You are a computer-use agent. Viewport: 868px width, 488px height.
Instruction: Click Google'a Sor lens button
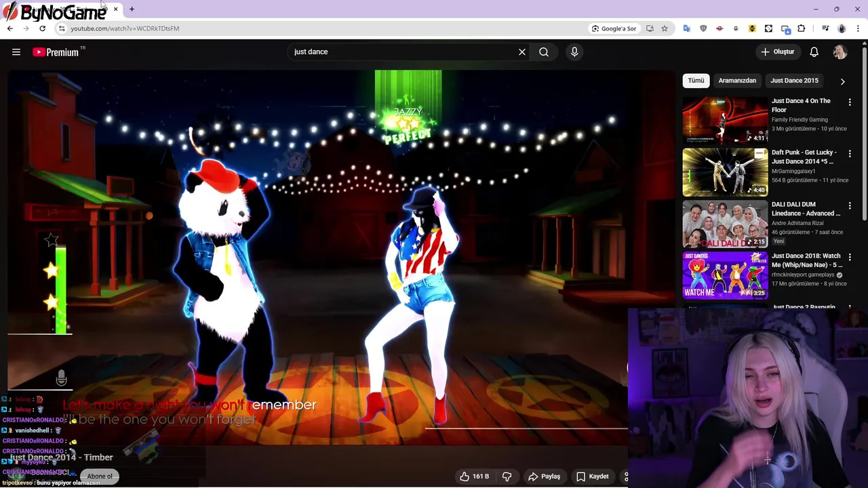pos(614,28)
